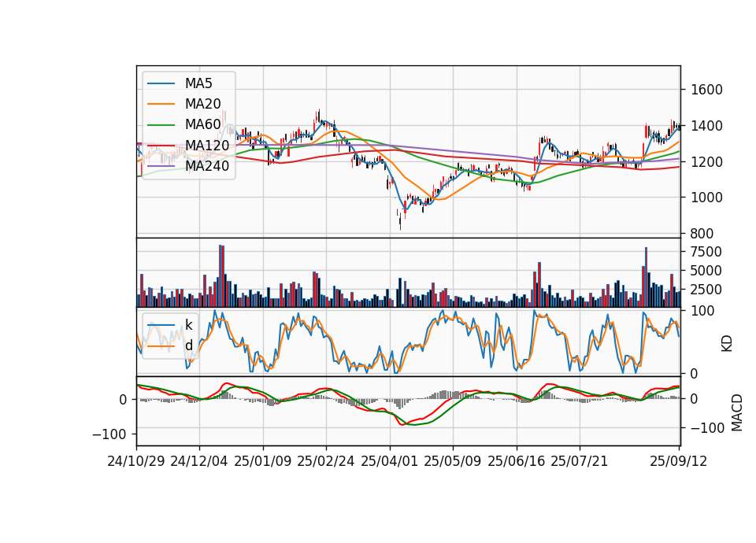Click the lowest candlestick wick near 25/04/01
This screenshot has width=756, height=543.
[x=400, y=223]
